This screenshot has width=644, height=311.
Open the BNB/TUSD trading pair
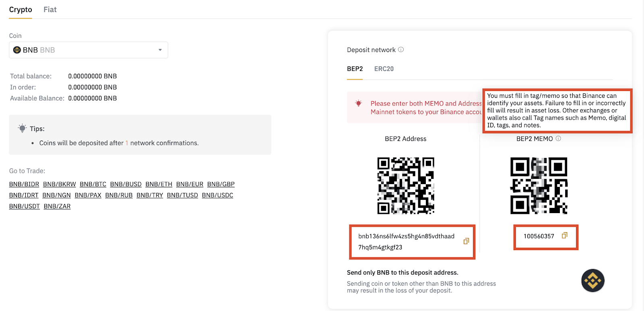[x=183, y=195]
